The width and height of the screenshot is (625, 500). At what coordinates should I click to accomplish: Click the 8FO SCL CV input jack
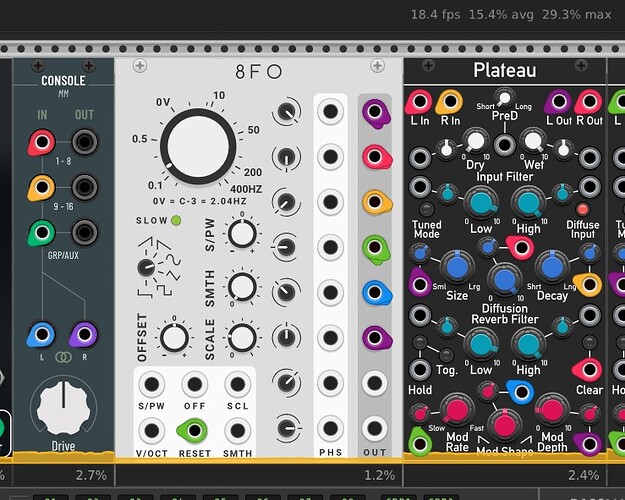238,384
